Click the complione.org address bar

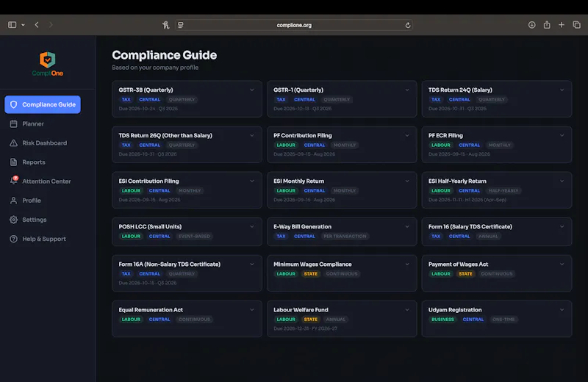click(294, 25)
